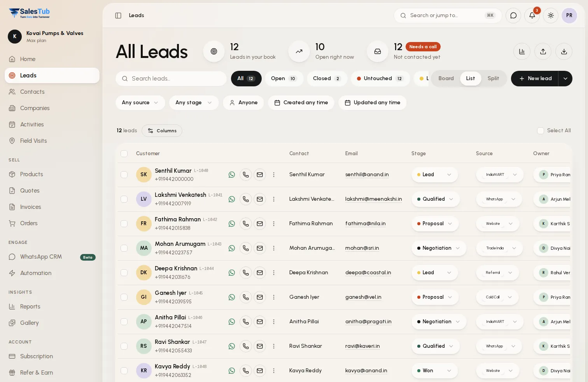Expand the New lead arrow menu
The width and height of the screenshot is (588, 382).
click(565, 79)
